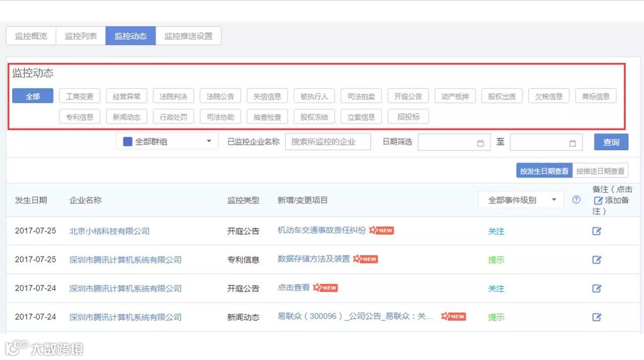Select 按发生日期查看 view

click(544, 171)
